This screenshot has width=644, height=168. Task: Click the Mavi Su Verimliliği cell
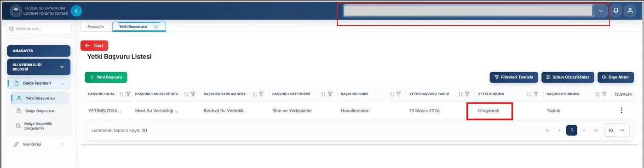pyautogui.click(x=156, y=111)
